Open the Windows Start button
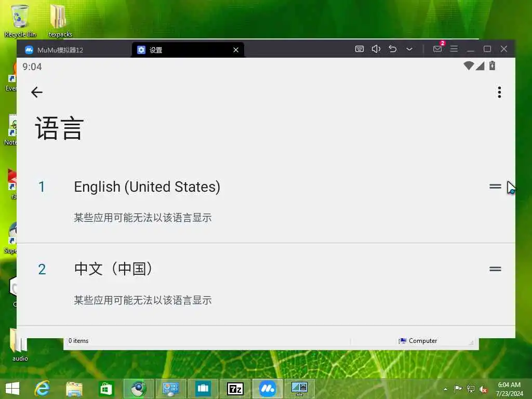Viewport: 532px width, 399px height. tap(12, 389)
